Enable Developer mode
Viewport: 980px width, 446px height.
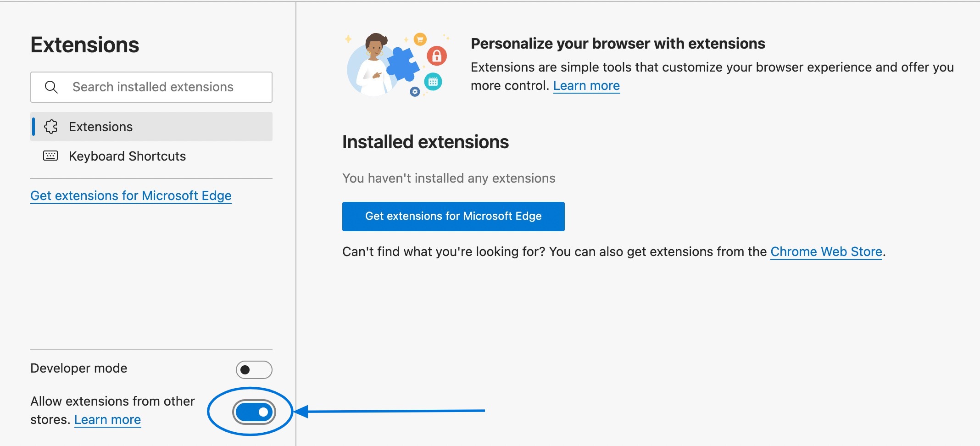(255, 369)
